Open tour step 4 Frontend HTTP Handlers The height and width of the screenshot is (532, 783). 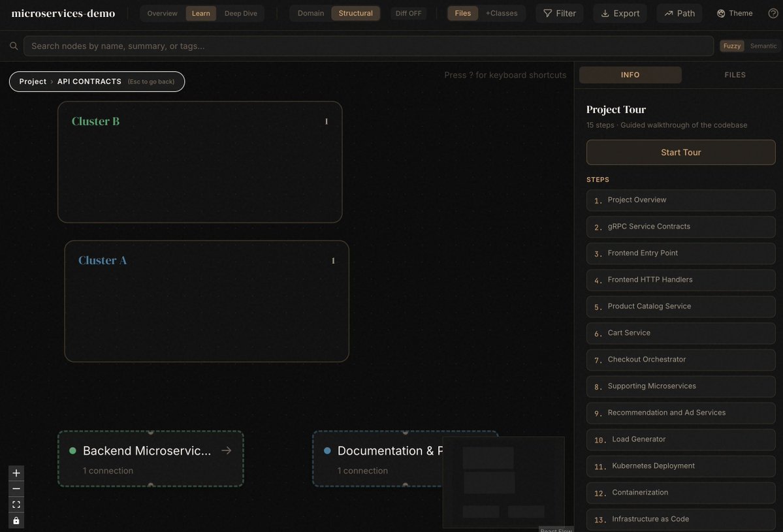(x=680, y=280)
